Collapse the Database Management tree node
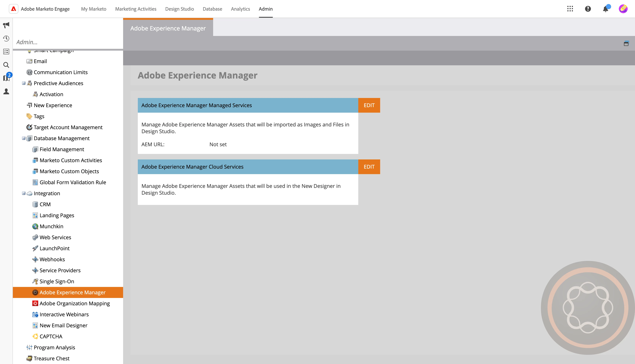The width and height of the screenshot is (635, 364). point(24,138)
